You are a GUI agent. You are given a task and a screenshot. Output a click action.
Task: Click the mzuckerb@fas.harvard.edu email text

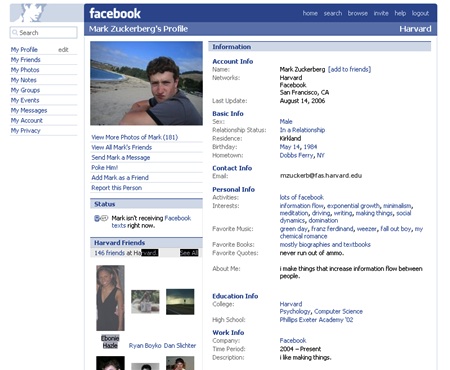pos(321,176)
